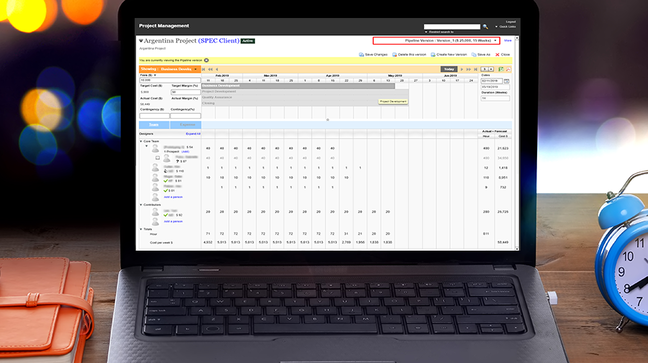648x363 pixels.
Task: Click the search magnifier icon
Action: (485, 27)
